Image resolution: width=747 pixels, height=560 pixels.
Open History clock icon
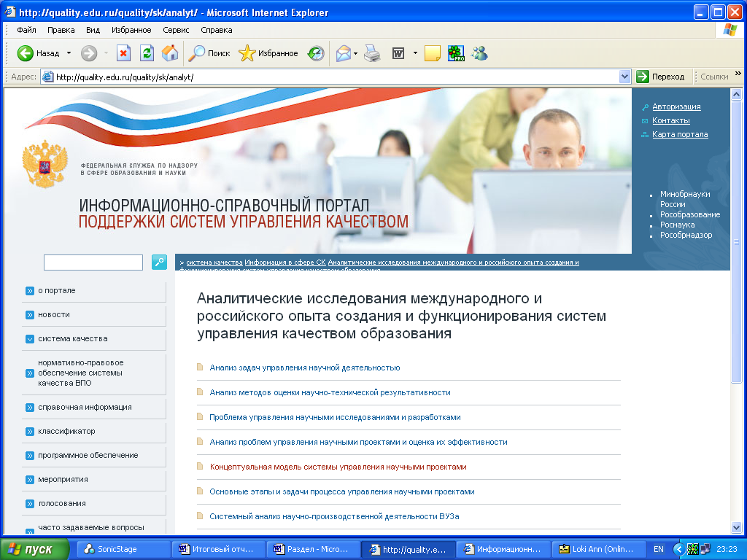(x=316, y=53)
